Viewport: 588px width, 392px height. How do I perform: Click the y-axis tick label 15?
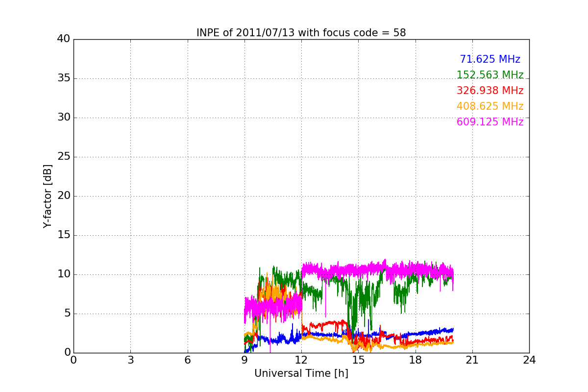pyautogui.click(x=64, y=235)
